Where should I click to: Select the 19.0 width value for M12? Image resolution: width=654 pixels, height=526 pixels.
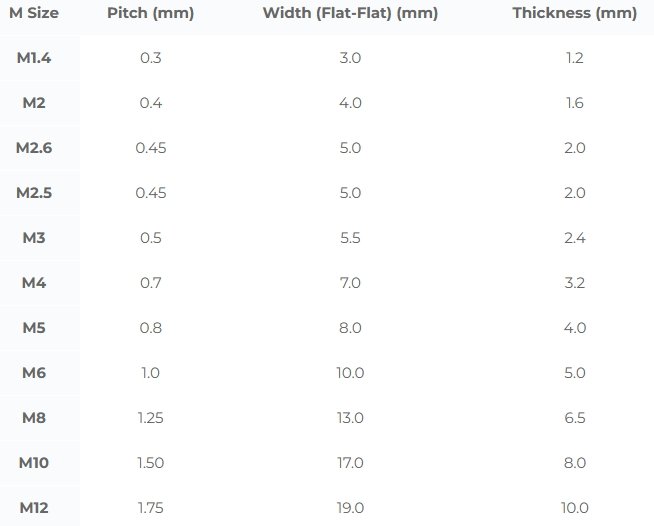pos(350,508)
